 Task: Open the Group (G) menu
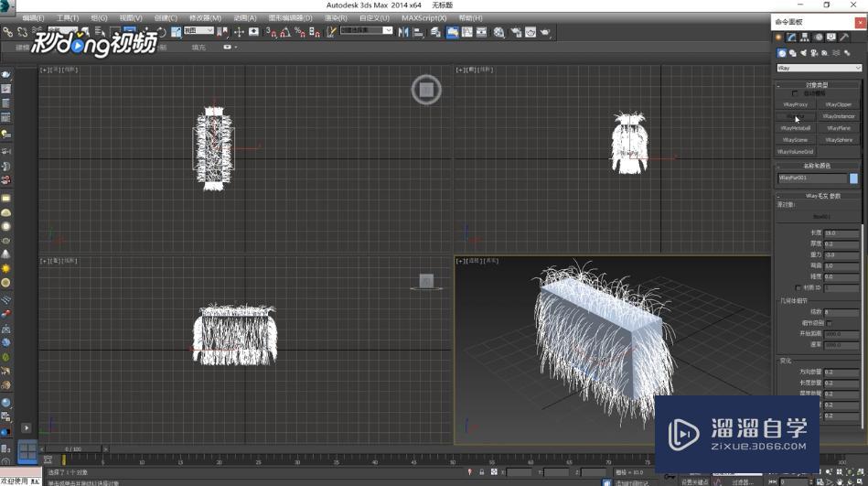coord(99,18)
